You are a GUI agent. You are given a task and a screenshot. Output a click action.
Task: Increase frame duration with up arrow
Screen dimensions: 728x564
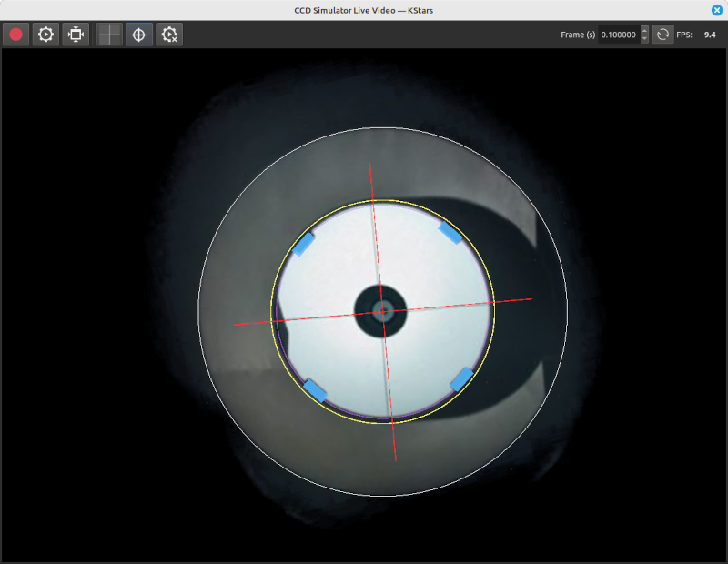645,31
